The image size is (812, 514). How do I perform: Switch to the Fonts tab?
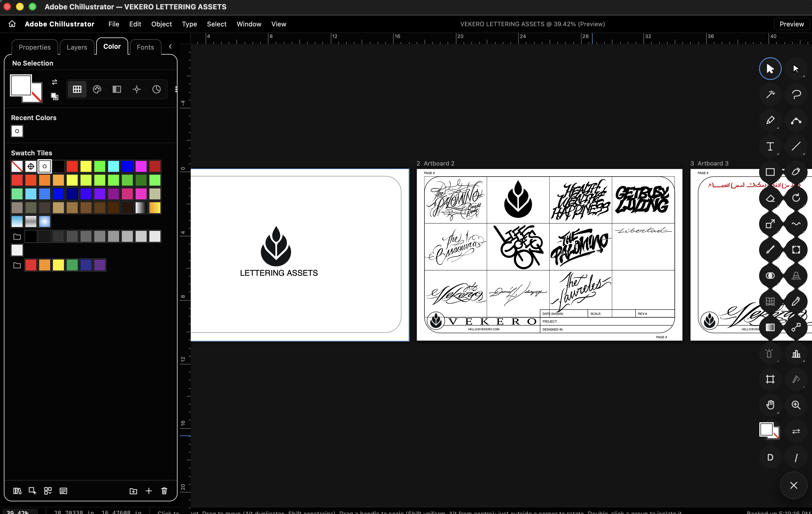click(x=145, y=47)
